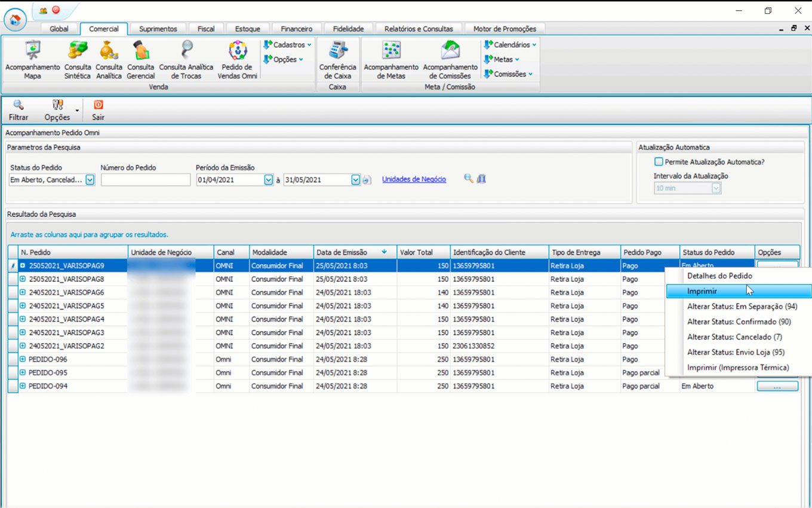Click options button for PEDIDO-094
The image size is (812, 508).
tap(777, 387)
